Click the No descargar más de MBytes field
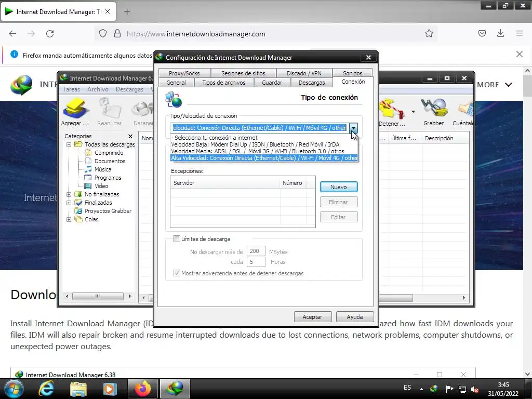This screenshot has width=532, height=399. point(256,251)
